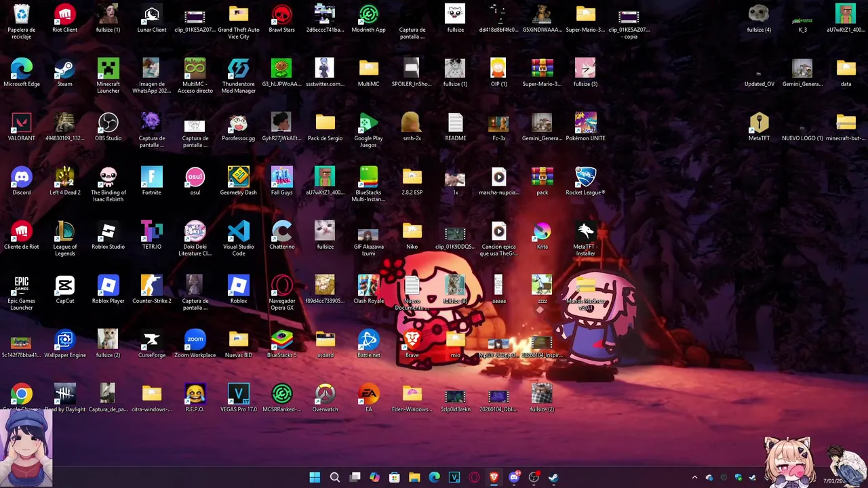
Task: Open the Overwatch desktop shortcut
Action: click(x=325, y=394)
